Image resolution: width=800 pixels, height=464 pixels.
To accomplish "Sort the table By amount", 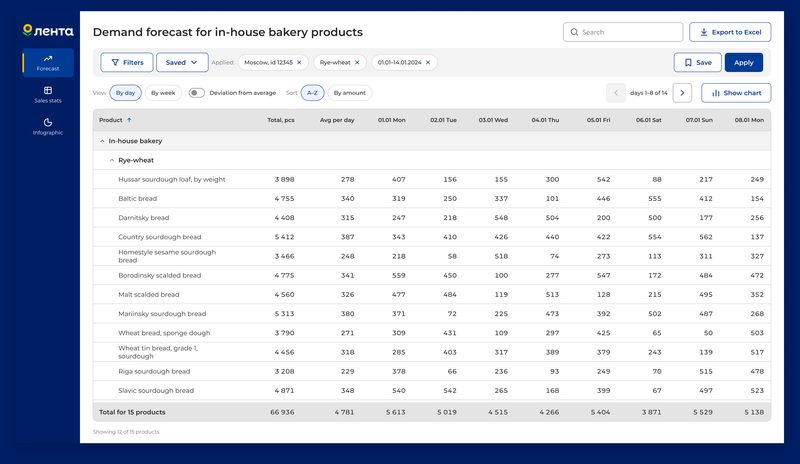I will click(349, 93).
